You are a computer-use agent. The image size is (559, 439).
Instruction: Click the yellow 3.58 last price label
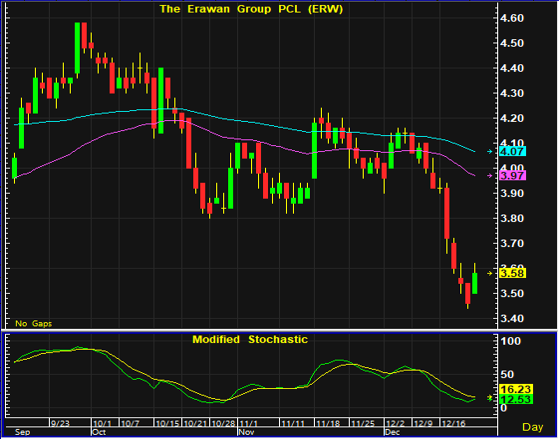coord(512,274)
